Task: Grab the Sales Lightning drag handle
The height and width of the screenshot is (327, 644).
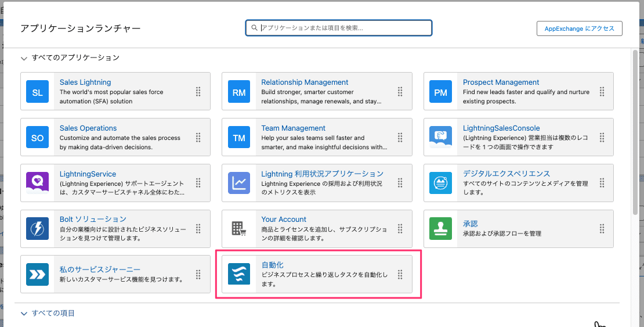Action: [x=198, y=91]
